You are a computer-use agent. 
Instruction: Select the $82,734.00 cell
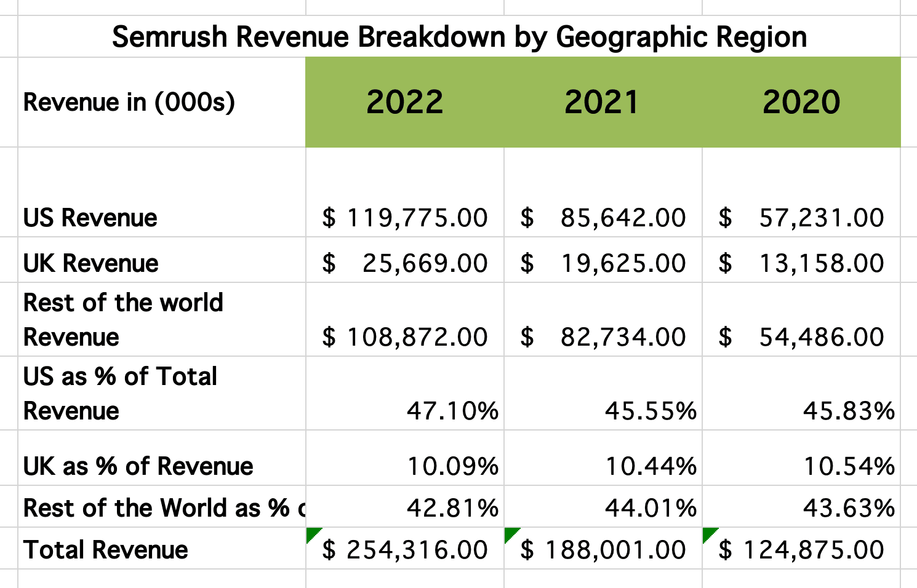(603, 319)
